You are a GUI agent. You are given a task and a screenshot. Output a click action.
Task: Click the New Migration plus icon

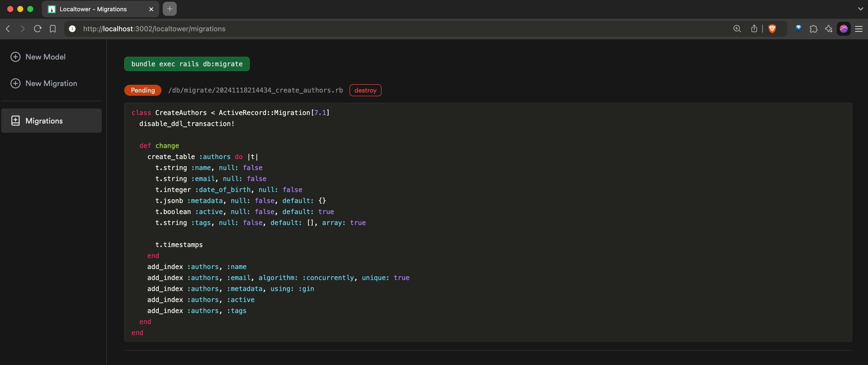point(15,83)
